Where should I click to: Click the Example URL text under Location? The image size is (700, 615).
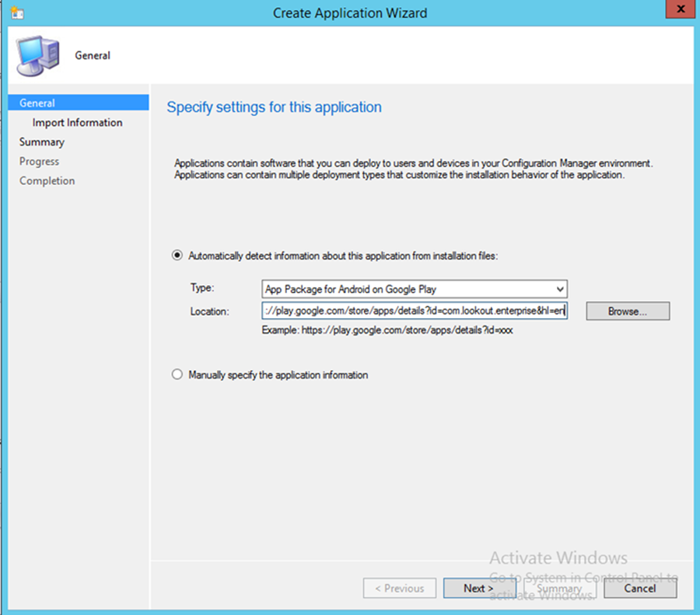click(x=387, y=330)
